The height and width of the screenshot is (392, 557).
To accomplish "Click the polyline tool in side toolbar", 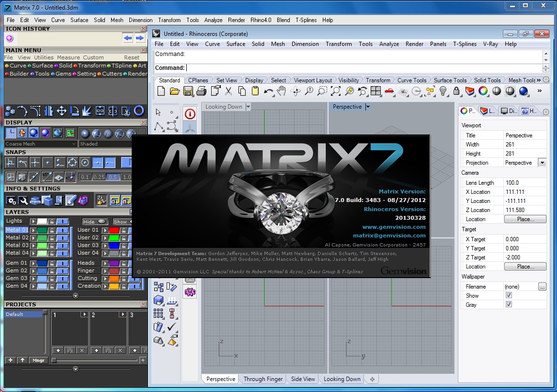I will coord(159,126).
